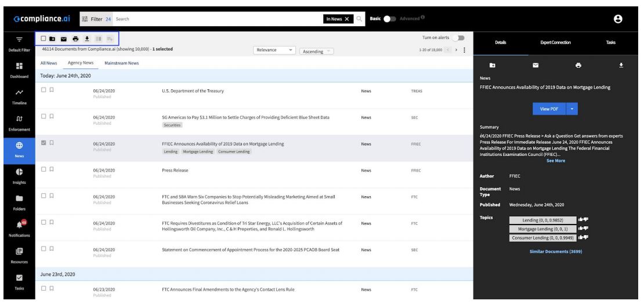Open the Timeline view in sidebar
The height and width of the screenshot is (304, 644).
click(x=19, y=97)
